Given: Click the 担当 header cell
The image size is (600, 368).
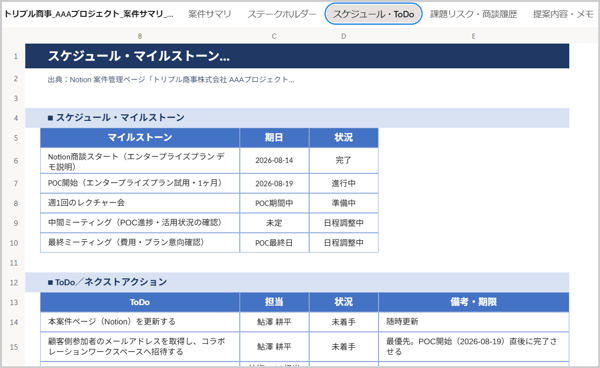Looking at the screenshot, I should [274, 302].
